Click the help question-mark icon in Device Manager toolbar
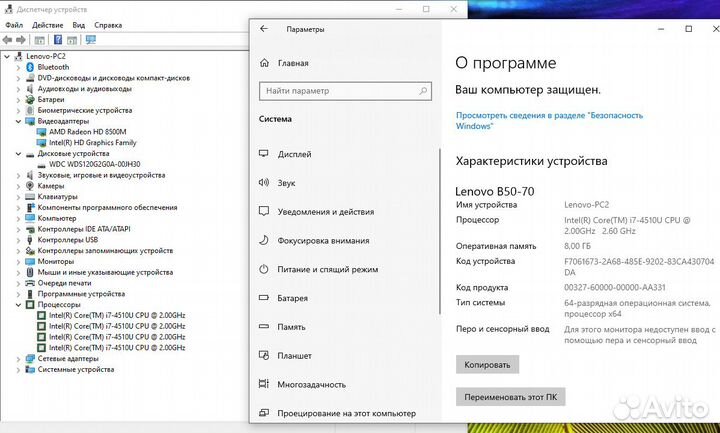 click(x=58, y=40)
